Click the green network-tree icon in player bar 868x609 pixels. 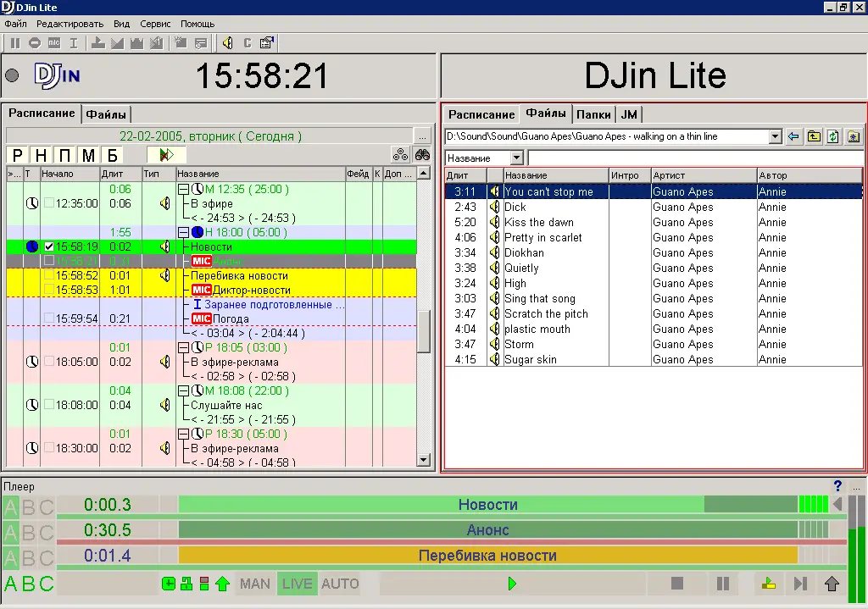click(186, 584)
